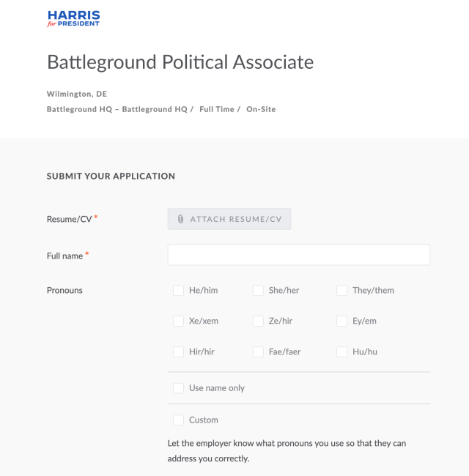Check the She/her pronoun checkbox
469x476 pixels.
(x=258, y=291)
